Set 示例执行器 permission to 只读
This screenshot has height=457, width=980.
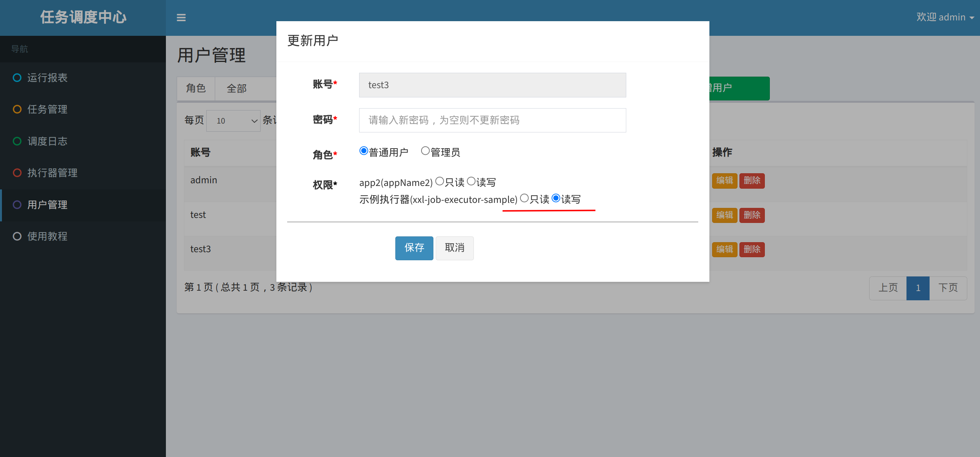(x=524, y=198)
